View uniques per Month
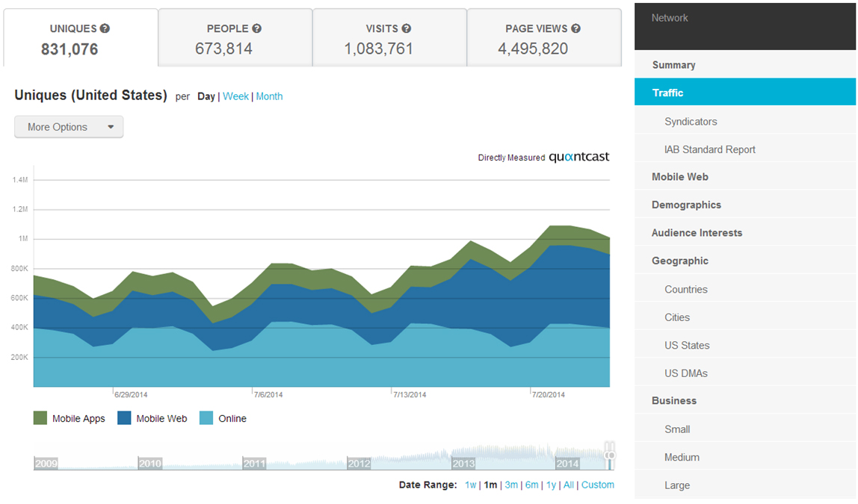Screen dimensions: 858x504 click(x=269, y=96)
